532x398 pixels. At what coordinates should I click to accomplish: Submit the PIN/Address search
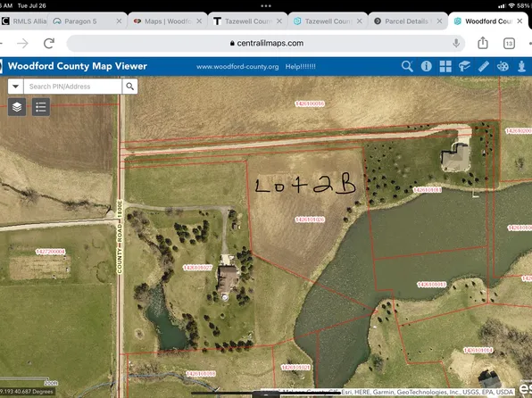[x=130, y=87]
